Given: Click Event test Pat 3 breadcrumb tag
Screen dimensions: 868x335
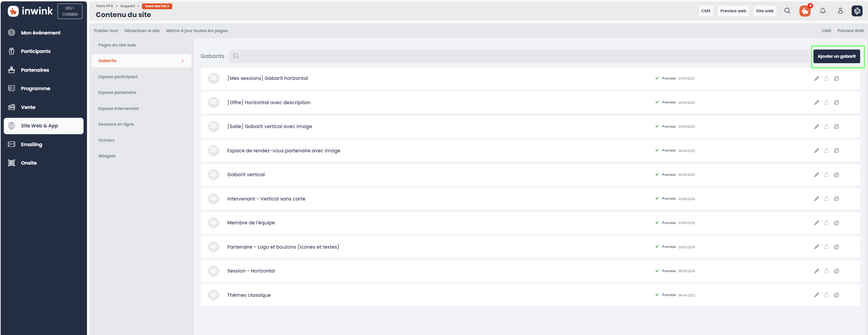Looking at the screenshot, I should tap(157, 6).
